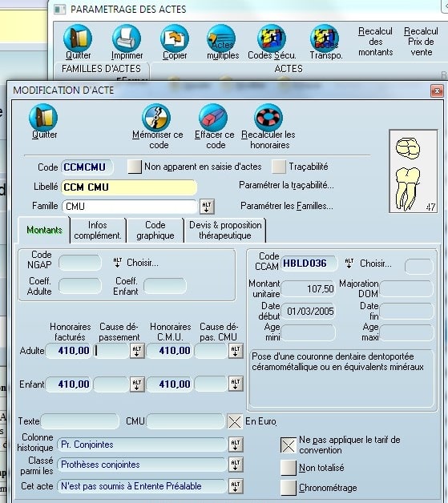Click the CMU text field beside Texte
448x503 pixels.
[x=186, y=421]
